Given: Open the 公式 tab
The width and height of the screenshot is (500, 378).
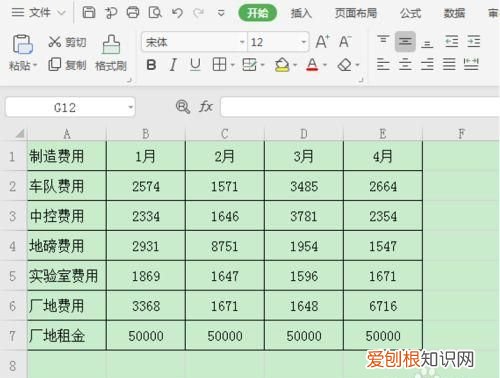Looking at the screenshot, I should pos(410,13).
